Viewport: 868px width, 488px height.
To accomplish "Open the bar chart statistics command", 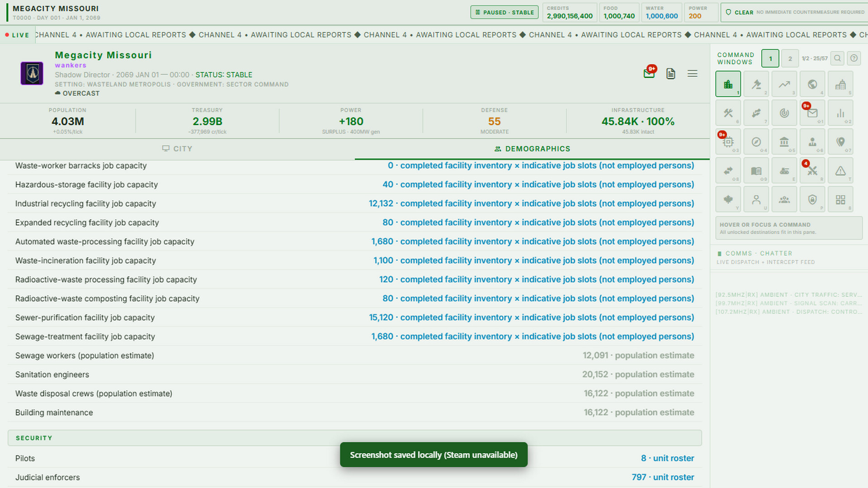I will click(x=840, y=113).
